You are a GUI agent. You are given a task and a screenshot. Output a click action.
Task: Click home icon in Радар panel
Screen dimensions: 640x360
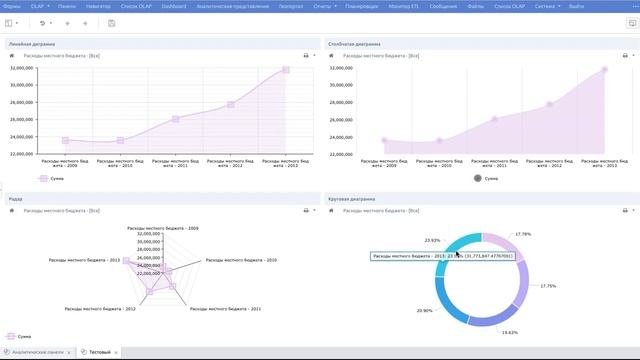[12, 211]
